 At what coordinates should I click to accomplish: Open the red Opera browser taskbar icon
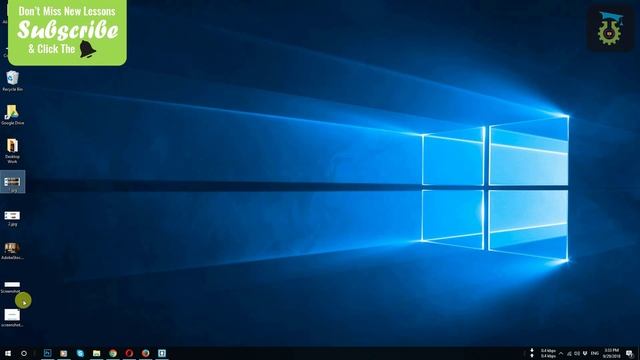[x=129, y=353]
